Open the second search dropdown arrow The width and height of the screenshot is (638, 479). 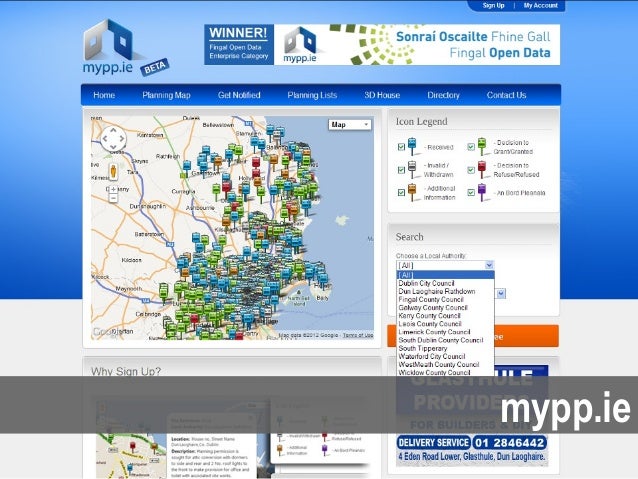[x=501, y=293]
